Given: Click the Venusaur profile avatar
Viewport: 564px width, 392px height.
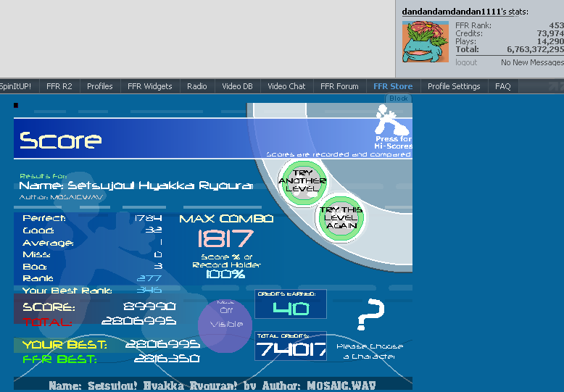Looking at the screenshot, I should [426, 41].
